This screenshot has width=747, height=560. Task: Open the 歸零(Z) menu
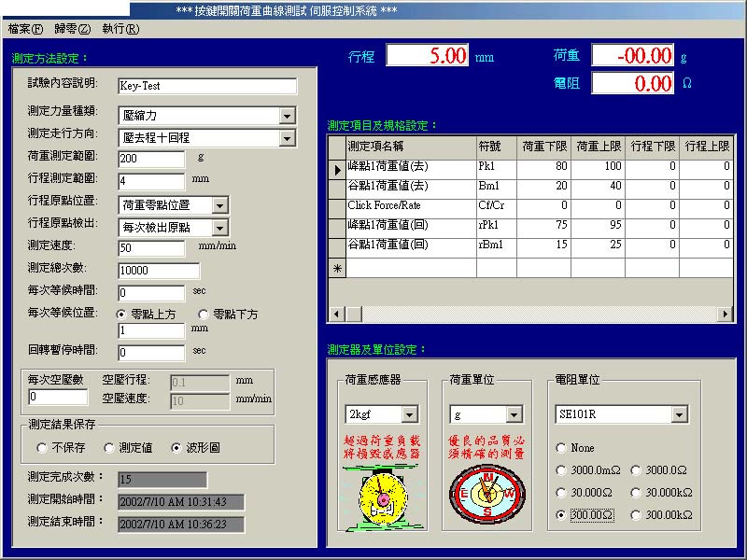(x=73, y=29)
